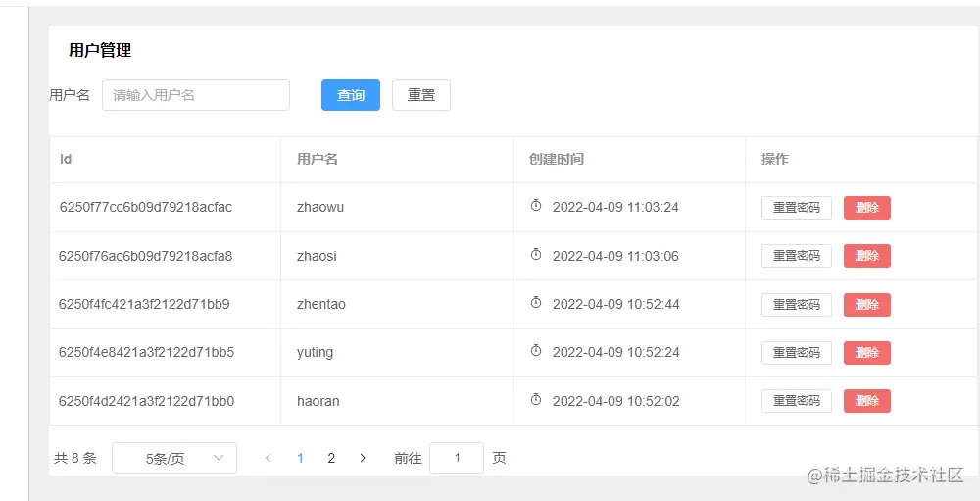Click the id 6250f76ac6b09d79218acfa8
The width and height of the screenshot is (980, 501).
(x=146, y=256)
